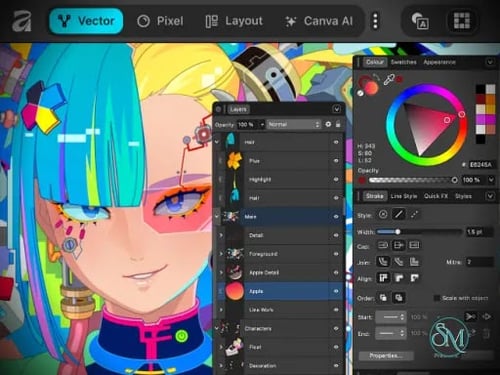This screenshot has width=500, height=375.
Task: Open the Colour panel options menu
Action: click(x=490, y=62)
